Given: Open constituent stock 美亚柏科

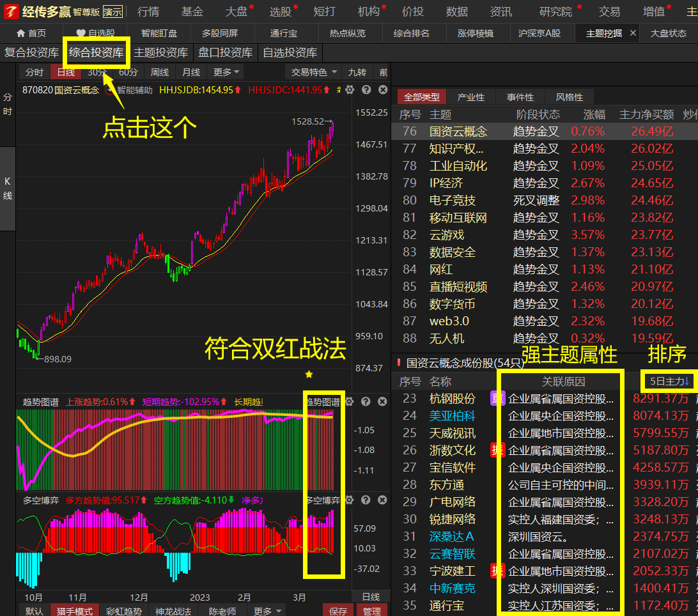Looking at the screenshot, I should [453, 416].
